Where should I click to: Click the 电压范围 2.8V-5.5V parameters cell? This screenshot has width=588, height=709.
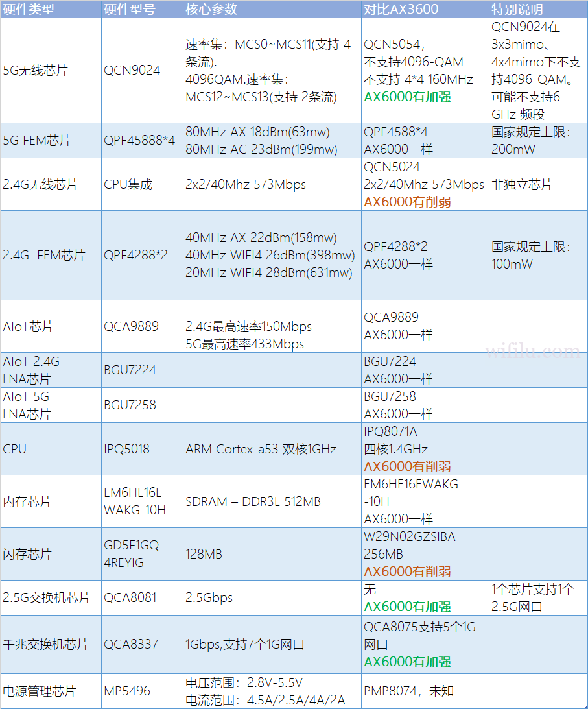(x=272, y=691)
